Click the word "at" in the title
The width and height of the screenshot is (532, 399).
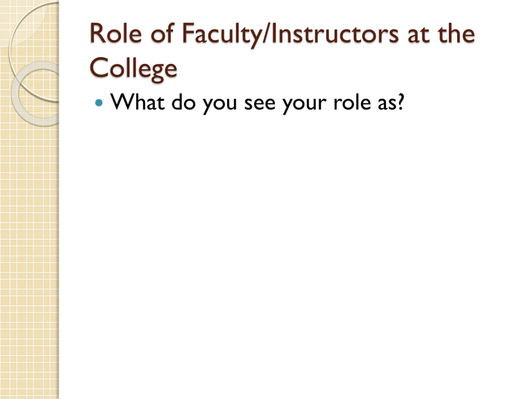[x=418, y=36]
